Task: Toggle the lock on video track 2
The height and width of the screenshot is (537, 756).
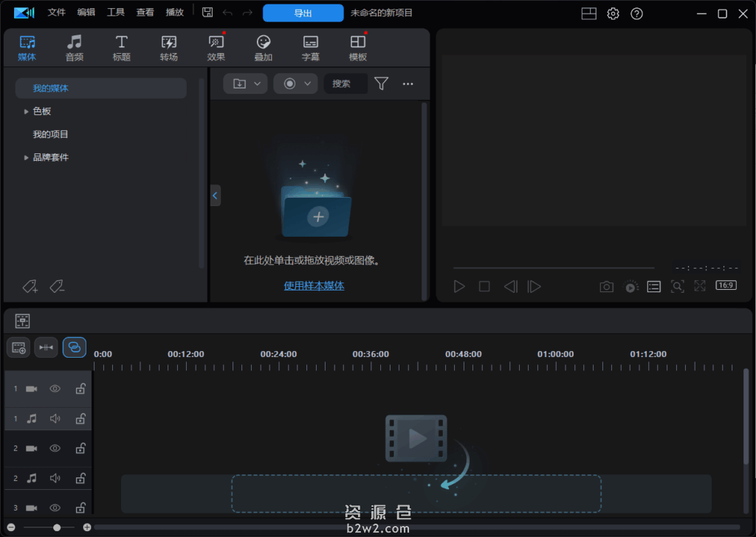Action: 80,448
